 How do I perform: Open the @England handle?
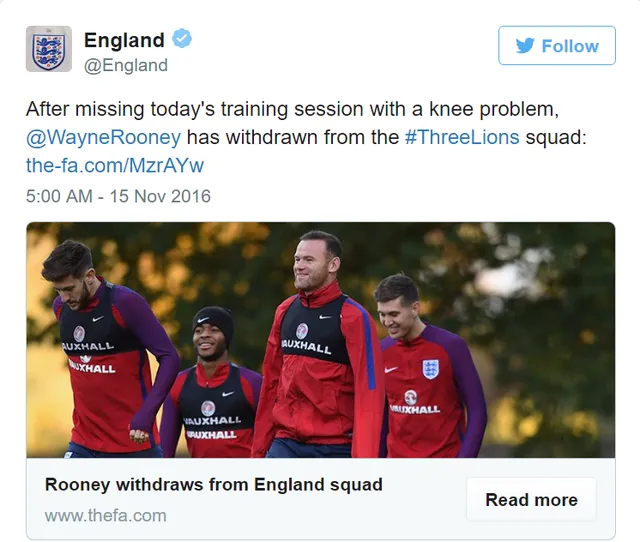(x=126, y=65)
